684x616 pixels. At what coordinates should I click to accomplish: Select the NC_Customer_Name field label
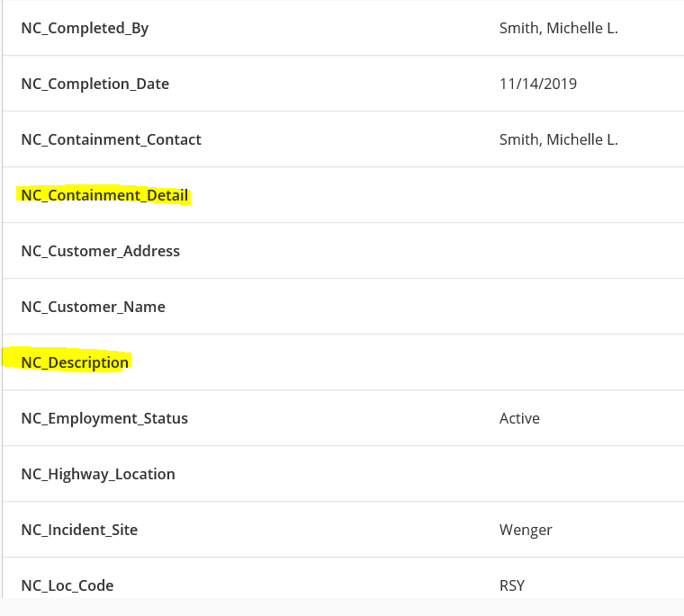tap(93, 307)
